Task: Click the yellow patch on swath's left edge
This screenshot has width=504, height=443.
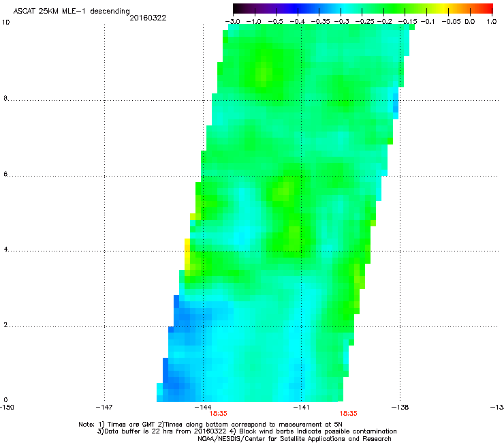Action: [x=187, y=253]
